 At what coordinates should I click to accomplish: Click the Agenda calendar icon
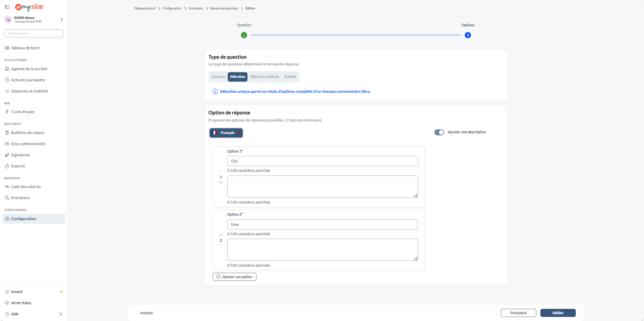click(7, 69)
